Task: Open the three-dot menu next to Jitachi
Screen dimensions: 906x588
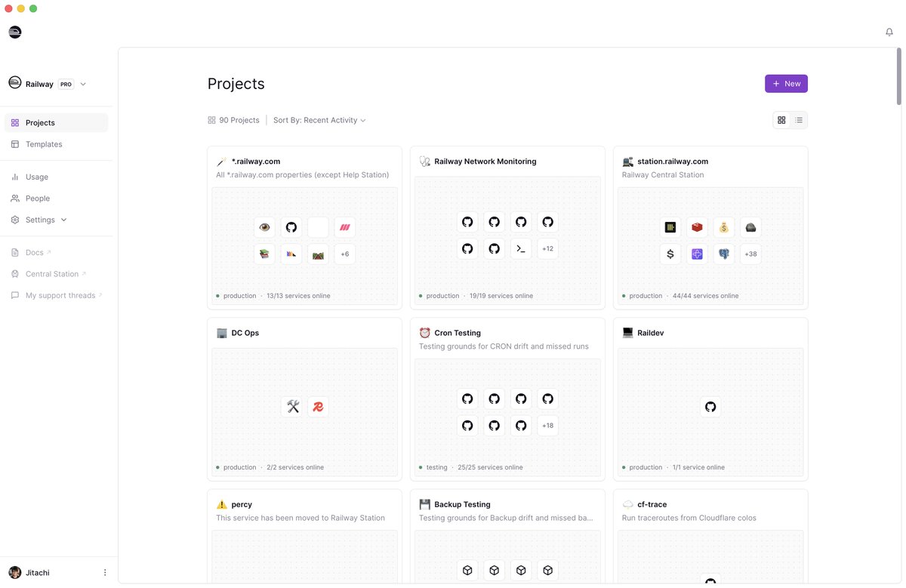Action: [x=105, y=573]
